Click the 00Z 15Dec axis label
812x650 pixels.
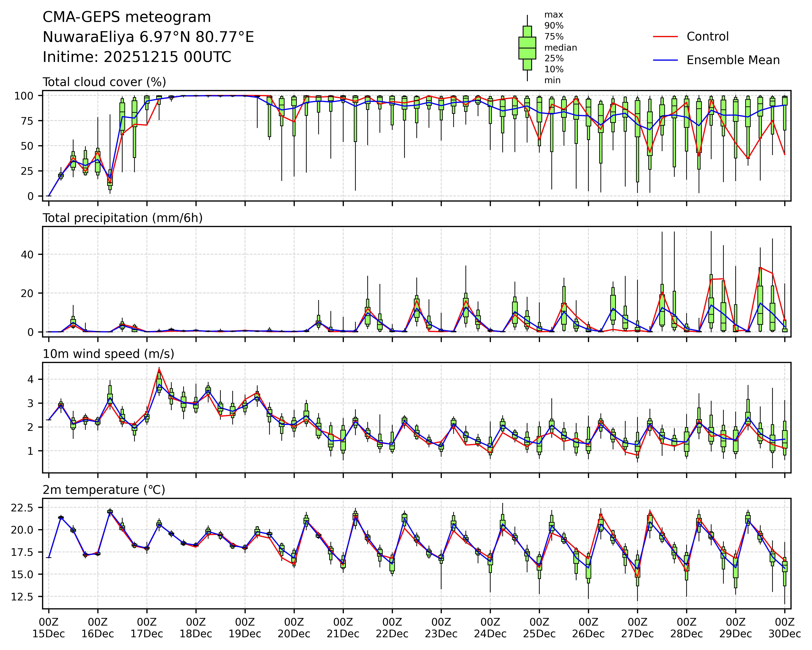(49, 628)
